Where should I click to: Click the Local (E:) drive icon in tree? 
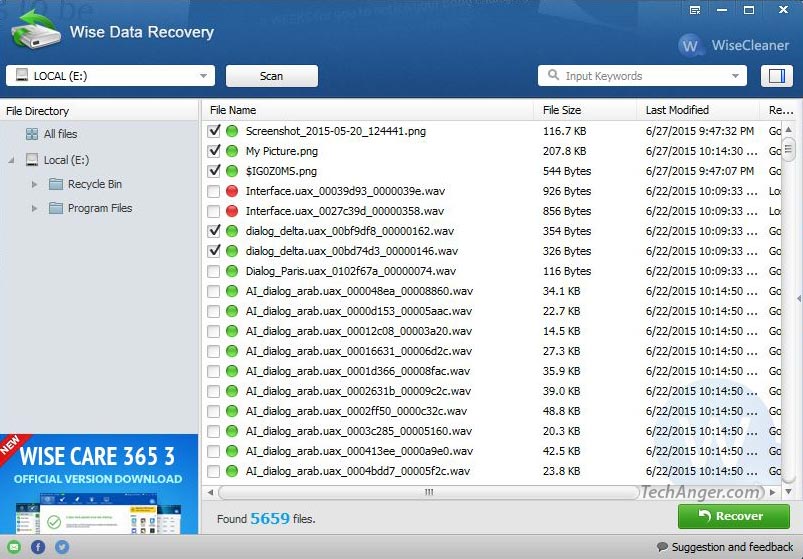point(32,160)
